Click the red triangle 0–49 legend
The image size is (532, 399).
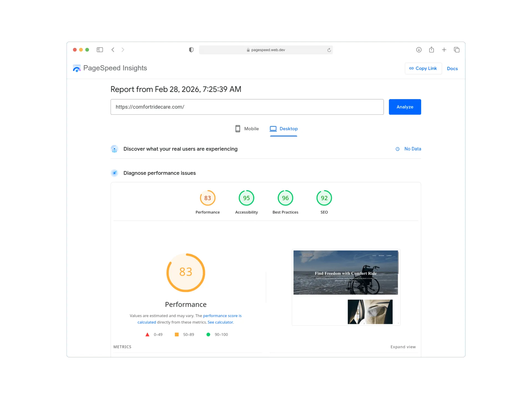click(x=154, y=335)
